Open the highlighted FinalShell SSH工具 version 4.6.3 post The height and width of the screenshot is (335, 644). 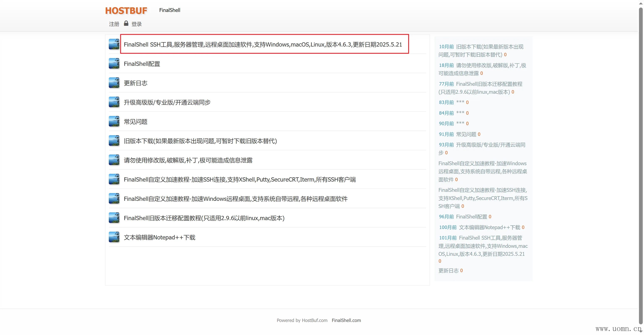262,44
